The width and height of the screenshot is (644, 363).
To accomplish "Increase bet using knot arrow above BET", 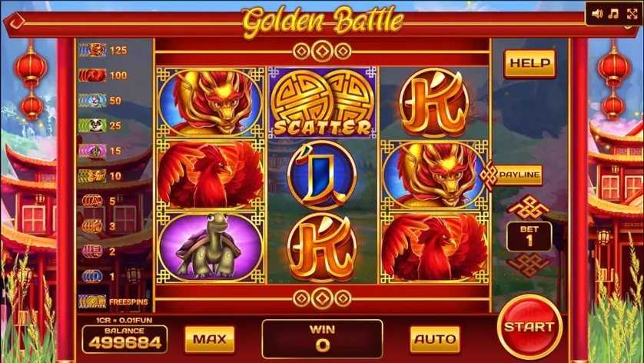I will pos(529,207).
